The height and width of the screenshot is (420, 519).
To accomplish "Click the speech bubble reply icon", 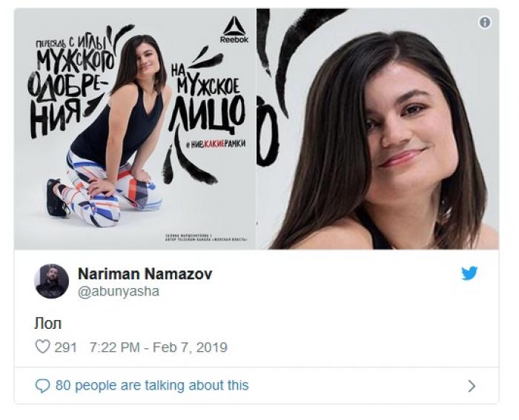I will tap(42, 386).
